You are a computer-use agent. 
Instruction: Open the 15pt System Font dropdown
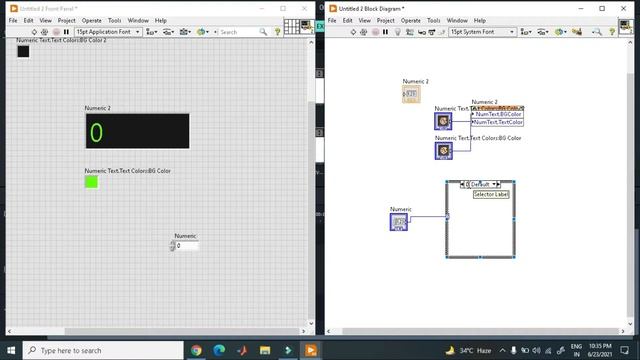(x=482, y=32)
